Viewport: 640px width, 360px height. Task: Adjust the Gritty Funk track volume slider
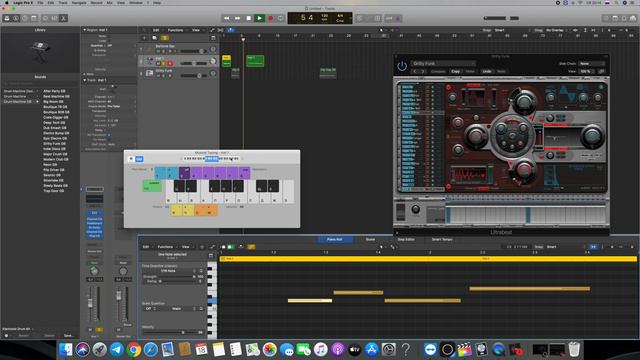coord(194,76)
